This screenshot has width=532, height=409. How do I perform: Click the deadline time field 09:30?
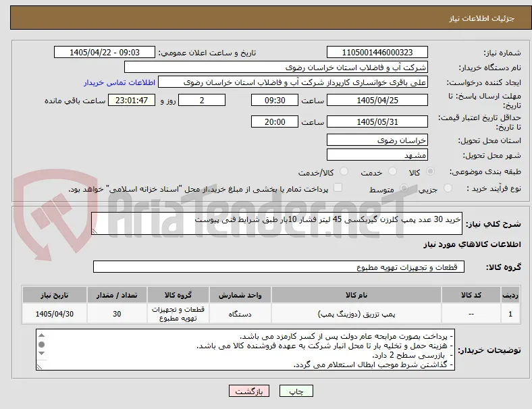(x=275, y=100)
